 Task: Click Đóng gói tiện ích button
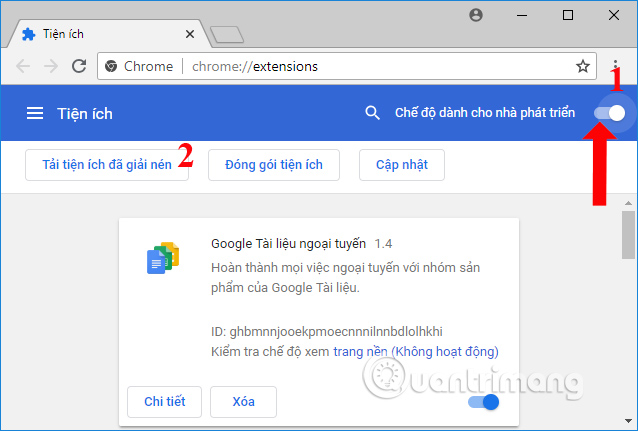[274, 165]
